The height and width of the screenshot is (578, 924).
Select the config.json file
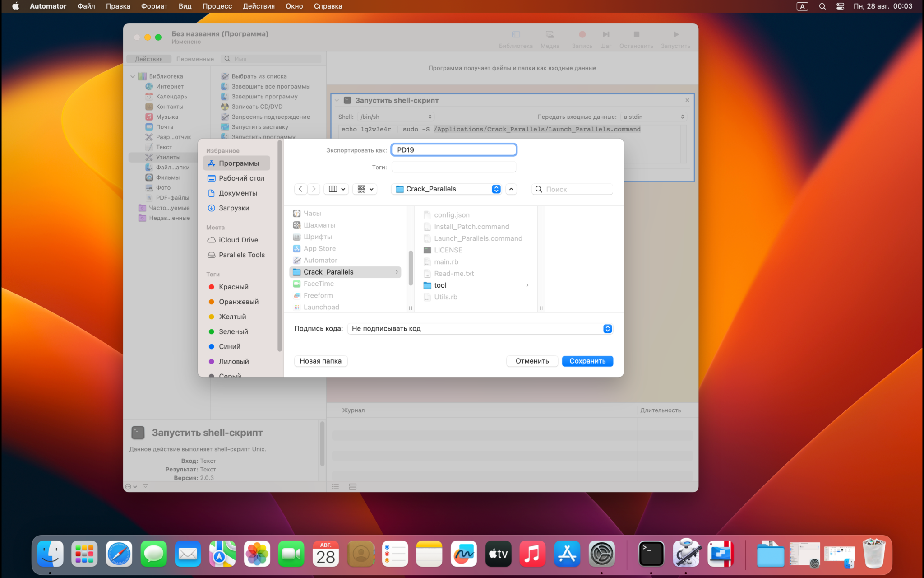coord(452,214)
